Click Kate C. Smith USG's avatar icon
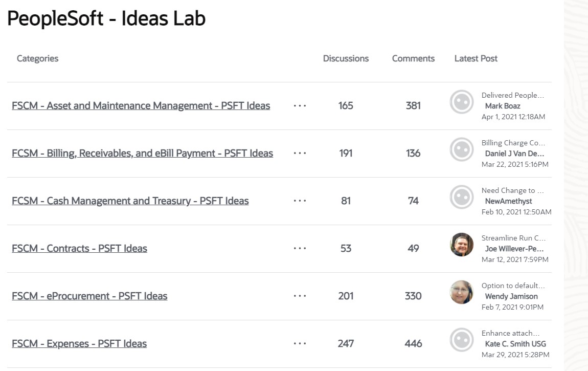The height and width of the screenshot is (371, 588). coord(462,340)
